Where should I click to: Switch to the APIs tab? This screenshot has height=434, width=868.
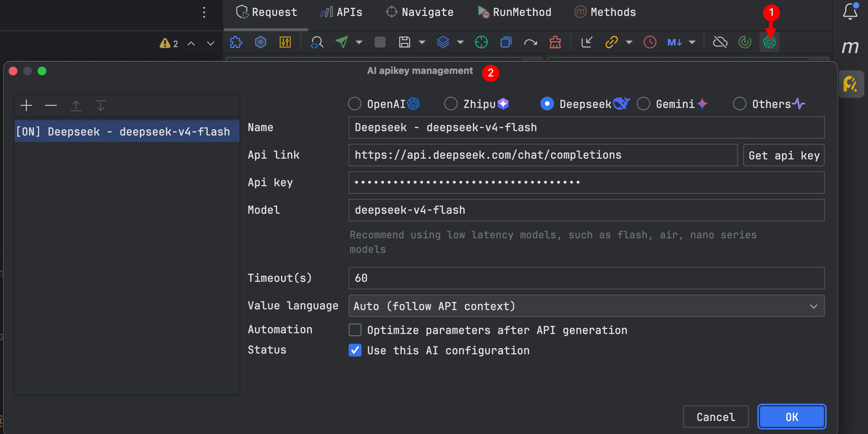(341, 12)
